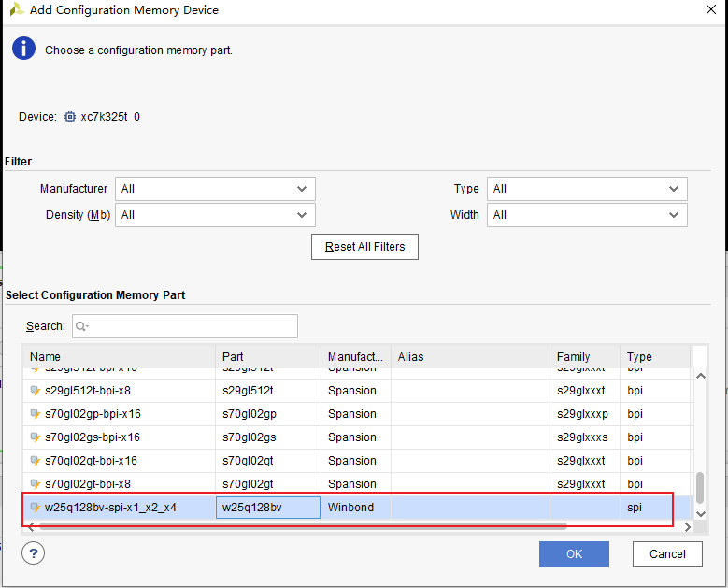Click the help question mark icon
This screenshot has width=728, height=588.
[x=34, y=553]
